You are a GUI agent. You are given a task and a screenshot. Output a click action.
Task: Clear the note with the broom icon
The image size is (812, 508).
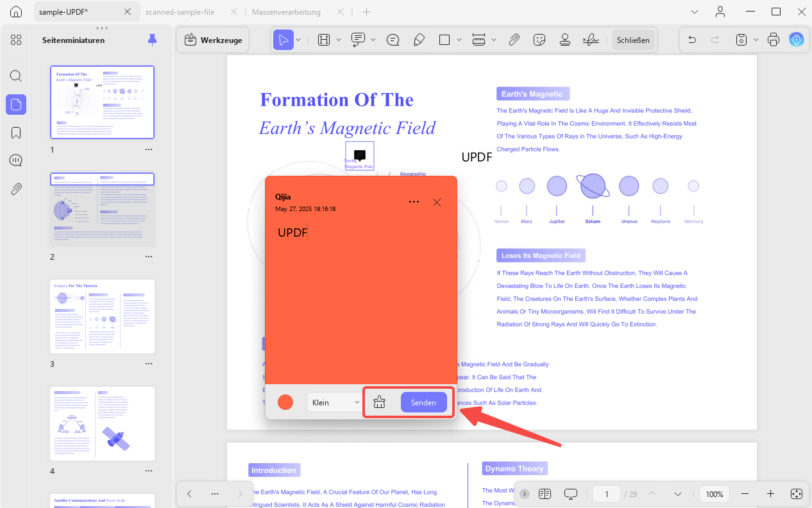380,402
